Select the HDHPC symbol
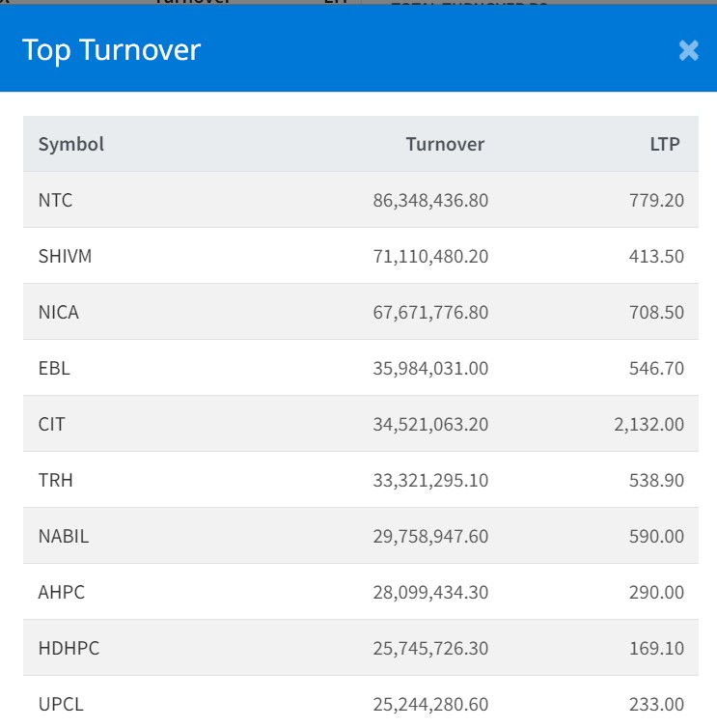 69,648
